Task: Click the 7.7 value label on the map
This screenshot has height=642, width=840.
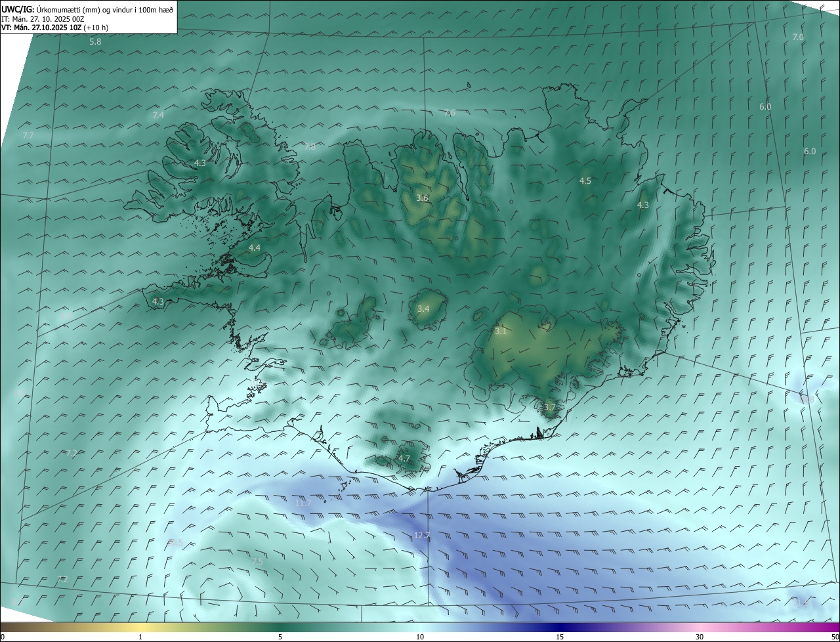Action: tap(28, 135)
